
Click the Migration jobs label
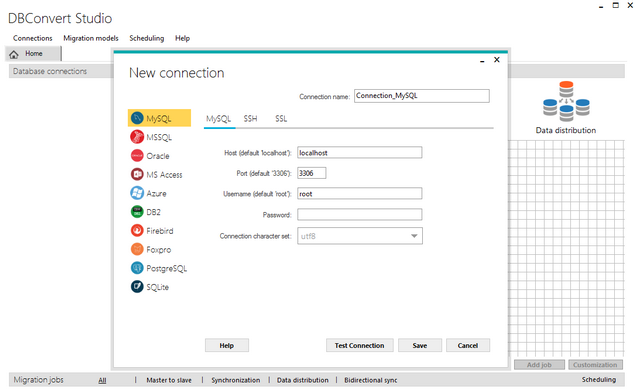[39, 380]
